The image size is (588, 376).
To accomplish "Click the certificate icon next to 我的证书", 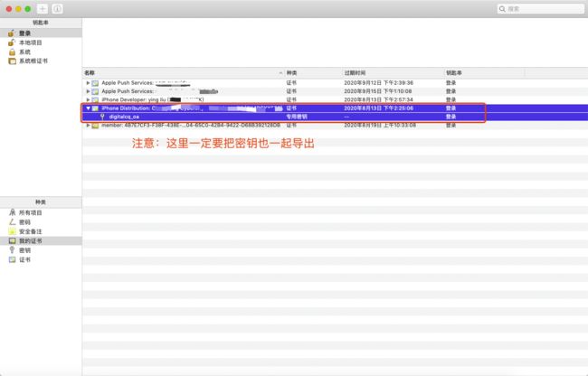I will pyautogui.click(x=12, y=240).
